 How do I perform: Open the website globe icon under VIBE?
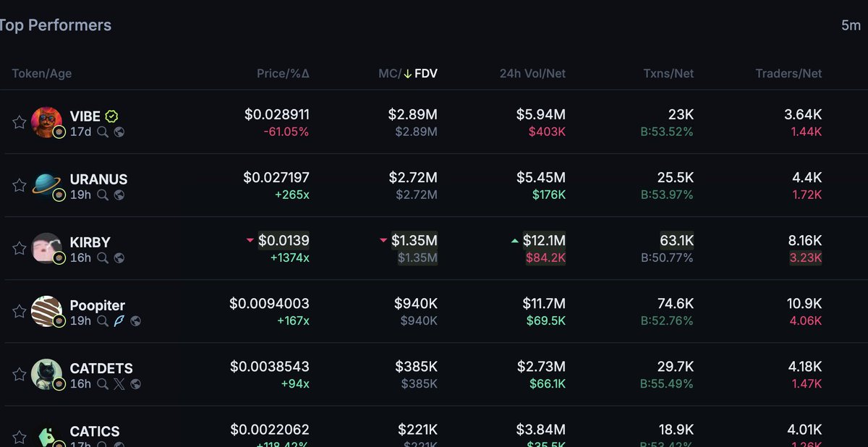[119, 132]
